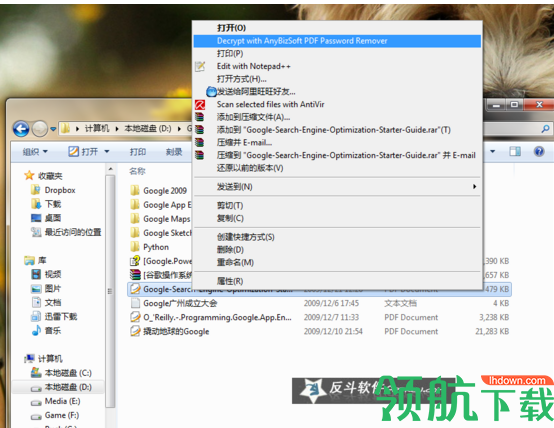This screenshot has width=554, height=428.
Task: Click WinRAR icon beside 添加到压缩文件(A)
Action: (200, 117)
